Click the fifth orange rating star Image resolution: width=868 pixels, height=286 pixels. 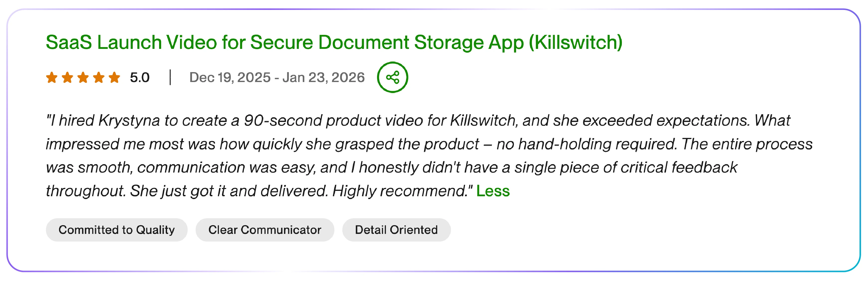(x=114, y=77)
